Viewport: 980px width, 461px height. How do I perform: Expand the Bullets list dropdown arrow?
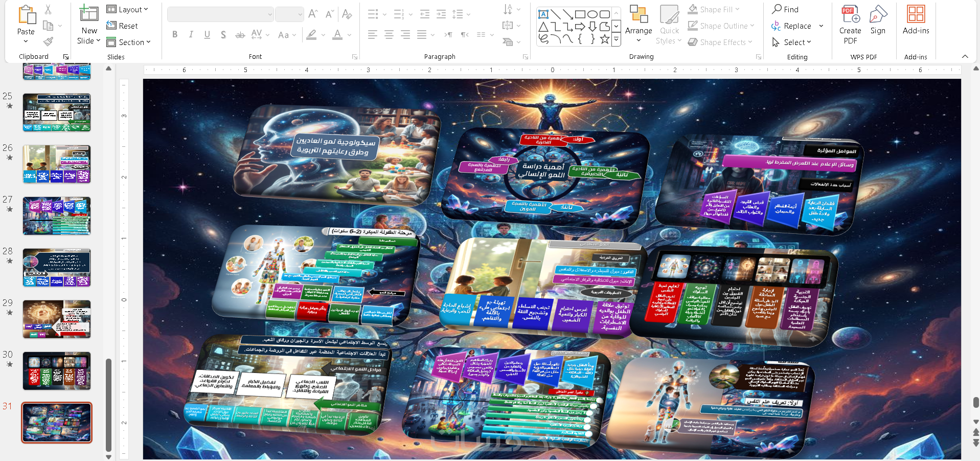(x=385, y=14)
